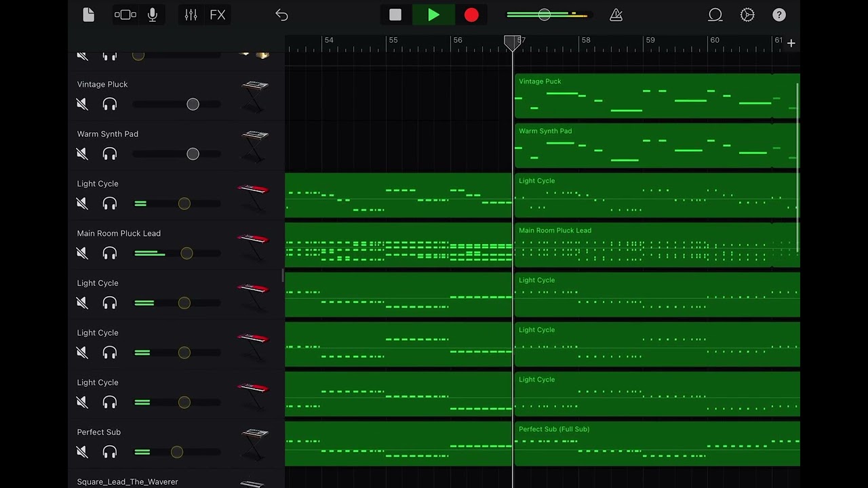Open the Loop Browser
The width and height of the screenshot is (868, 488).
click(x=715, y=15)
